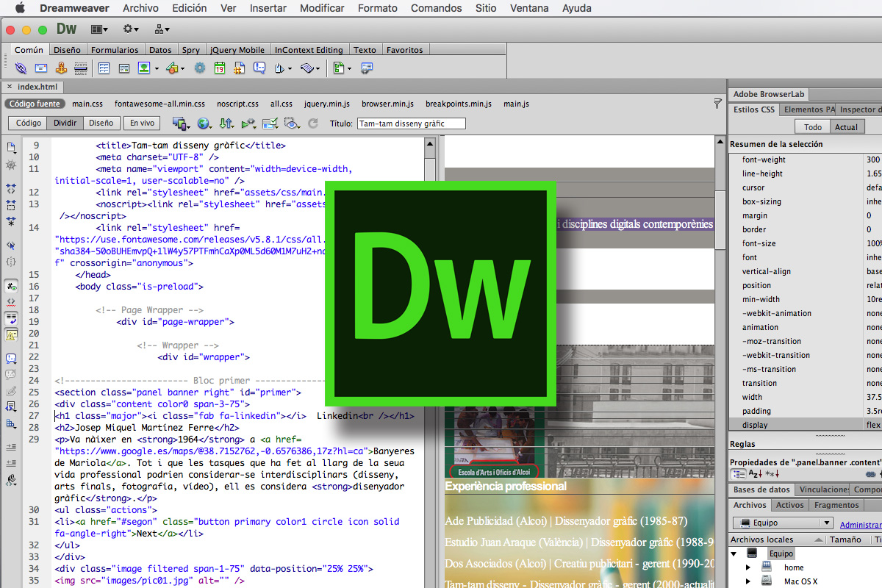Click Apply Comment icon in coding toolbar
Screen dimensions: 882x588
point(11,359)
